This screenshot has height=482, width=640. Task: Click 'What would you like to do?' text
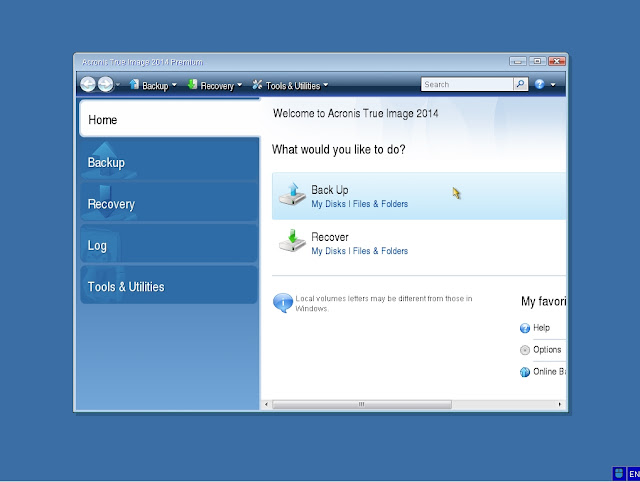(339, 149)
